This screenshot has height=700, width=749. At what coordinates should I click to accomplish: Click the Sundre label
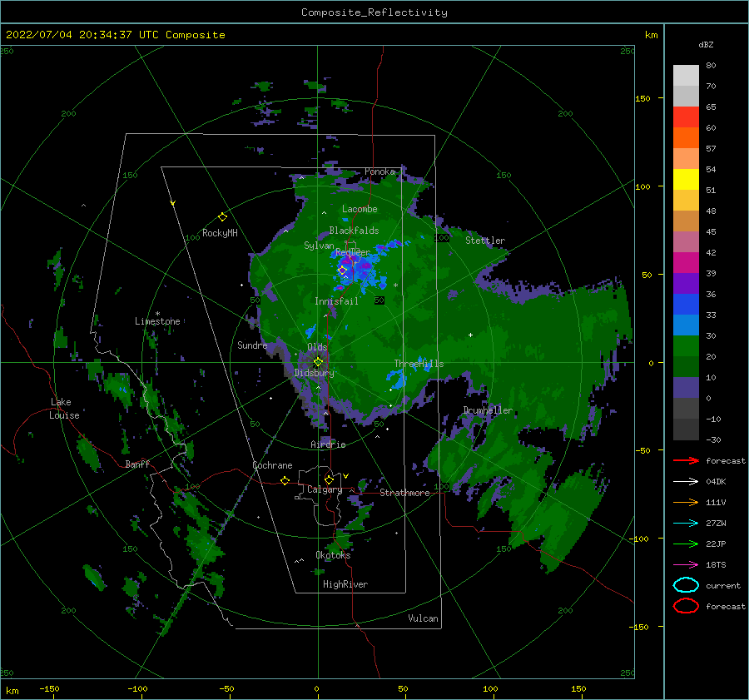252,345
